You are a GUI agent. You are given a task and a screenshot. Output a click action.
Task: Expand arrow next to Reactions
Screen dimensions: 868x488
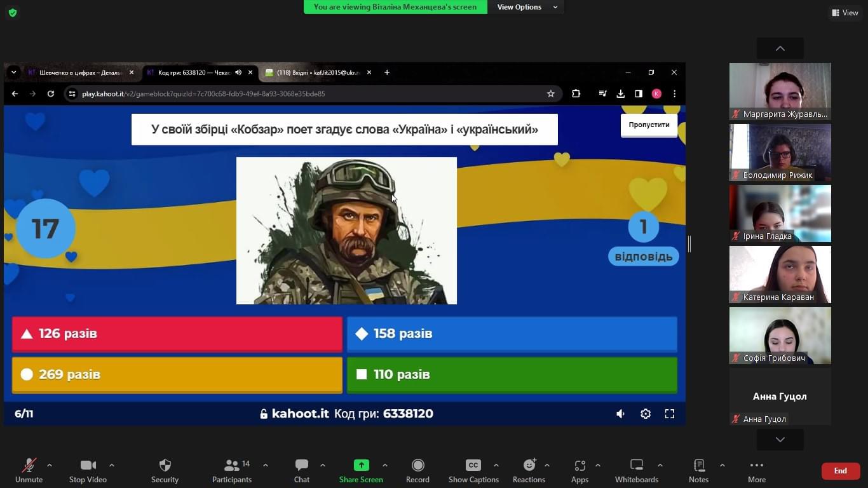[547, 465]
